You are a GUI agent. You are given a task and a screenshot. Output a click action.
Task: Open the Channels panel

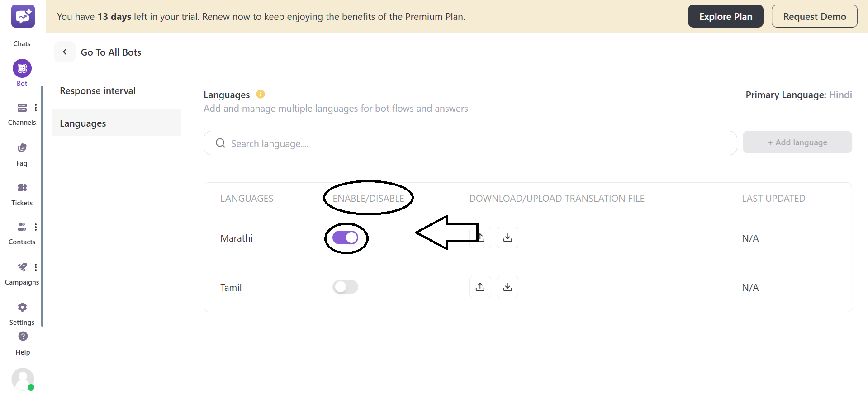[x=22, y=108]
